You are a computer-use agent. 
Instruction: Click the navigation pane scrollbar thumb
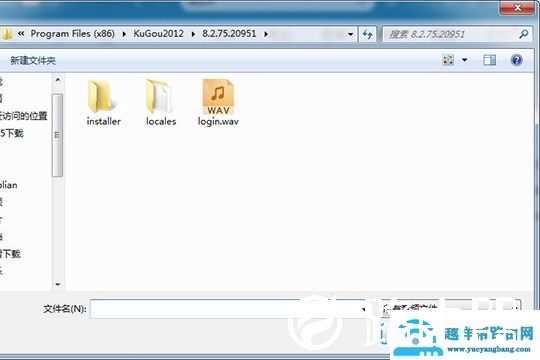pos(58,135)
